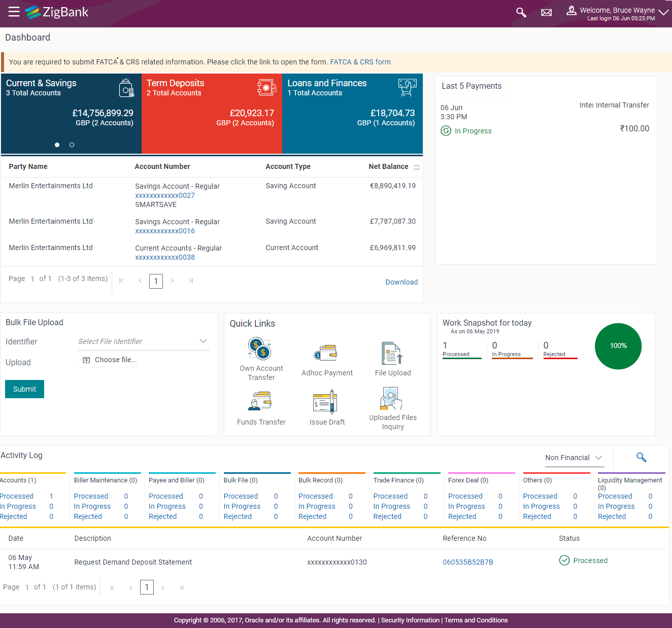Select the Forex Deal (0) tab
The image size is (672, 628).
coord(468,480)
